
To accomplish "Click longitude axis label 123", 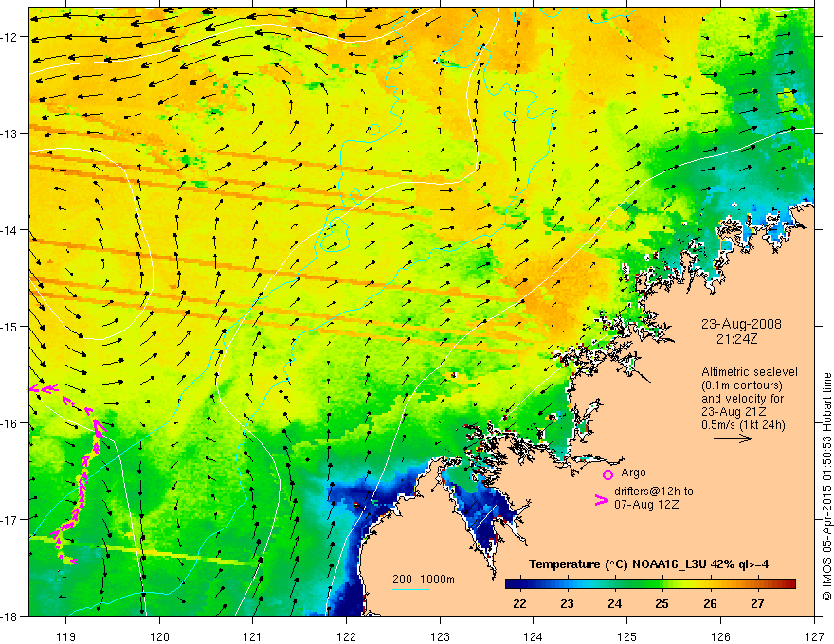I will (x=440, y=636).
